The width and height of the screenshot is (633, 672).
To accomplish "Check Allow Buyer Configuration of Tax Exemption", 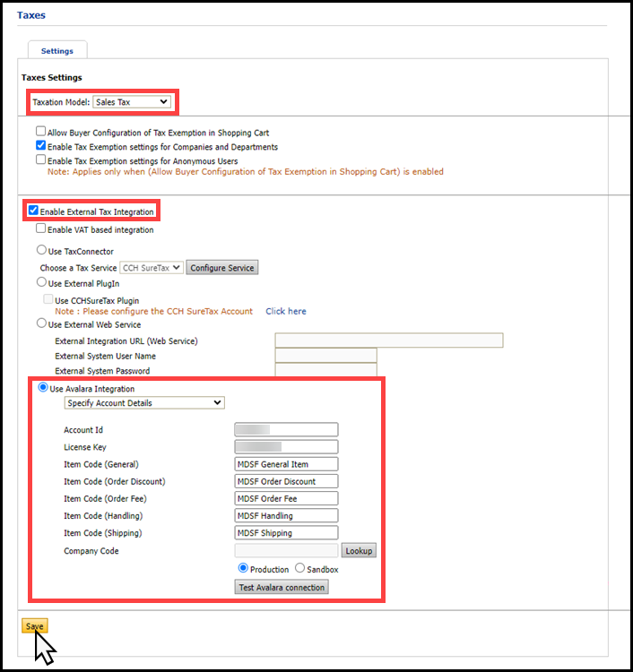I will pos(41,132).
